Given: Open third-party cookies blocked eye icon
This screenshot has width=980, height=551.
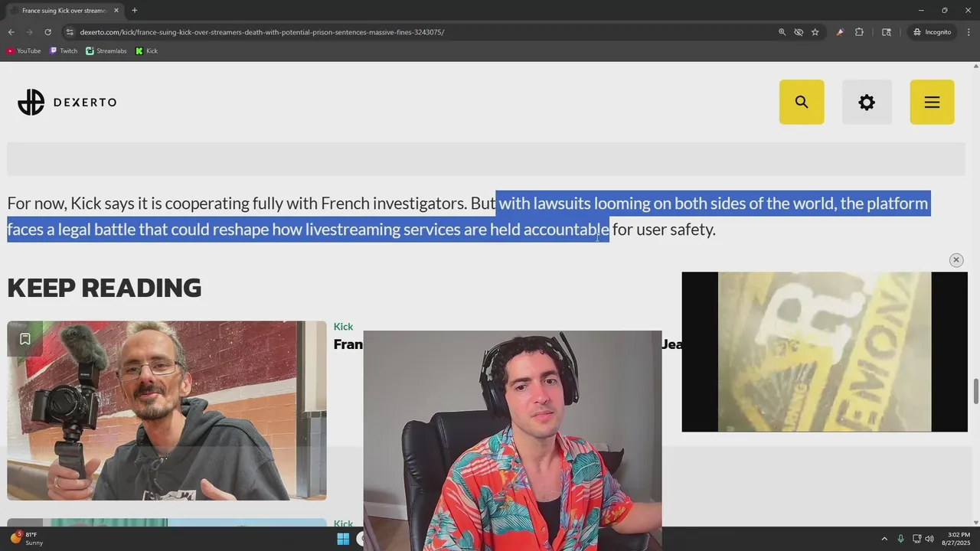Looking at the screenshot, I should point(799,32).
